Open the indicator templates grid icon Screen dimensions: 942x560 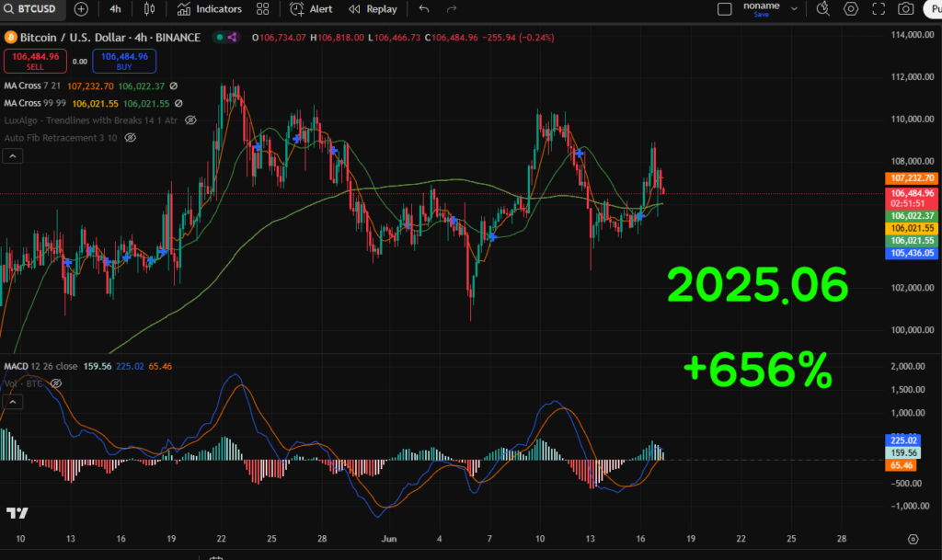pos(262,9)
